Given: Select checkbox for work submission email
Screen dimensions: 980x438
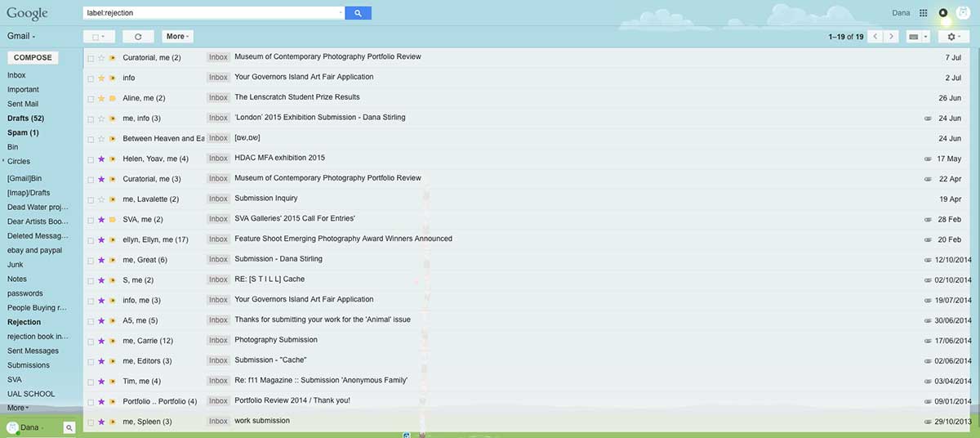Looking at the screenshot, I should (x=91, y=422).
